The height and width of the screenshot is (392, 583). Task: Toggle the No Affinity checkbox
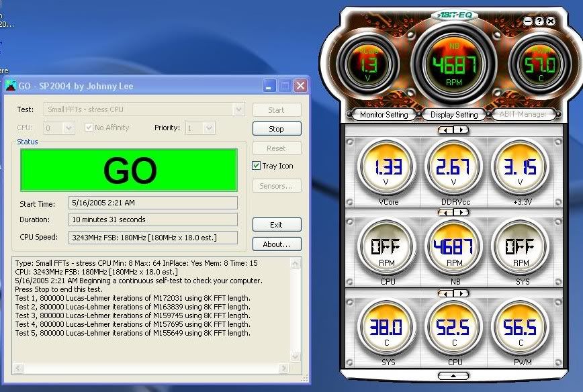tap(89, 128)
